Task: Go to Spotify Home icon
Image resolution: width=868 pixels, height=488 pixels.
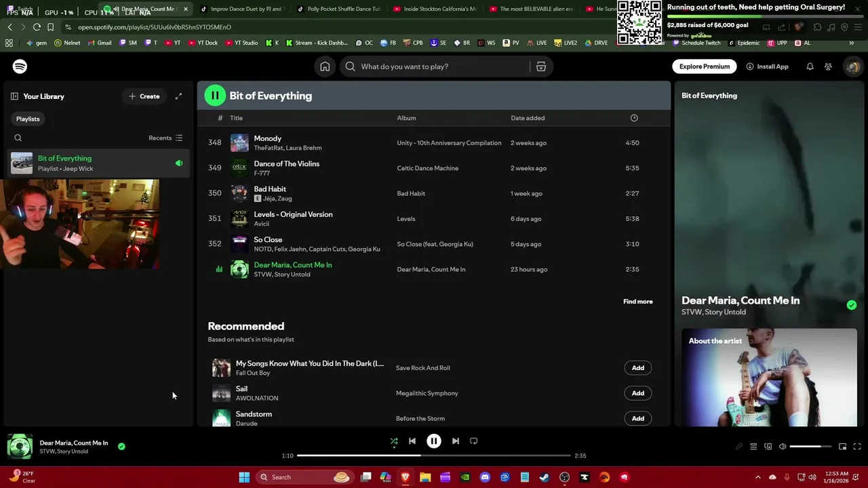Action: pos(325,66)
